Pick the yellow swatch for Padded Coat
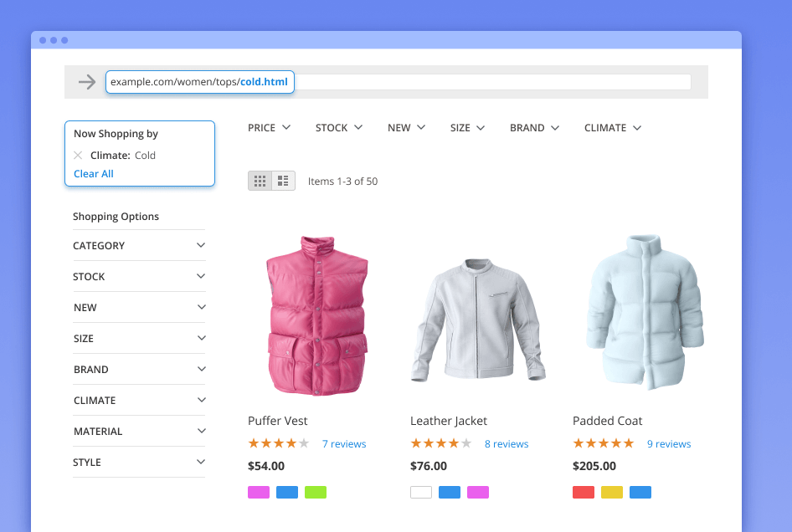 click(612, 492)
